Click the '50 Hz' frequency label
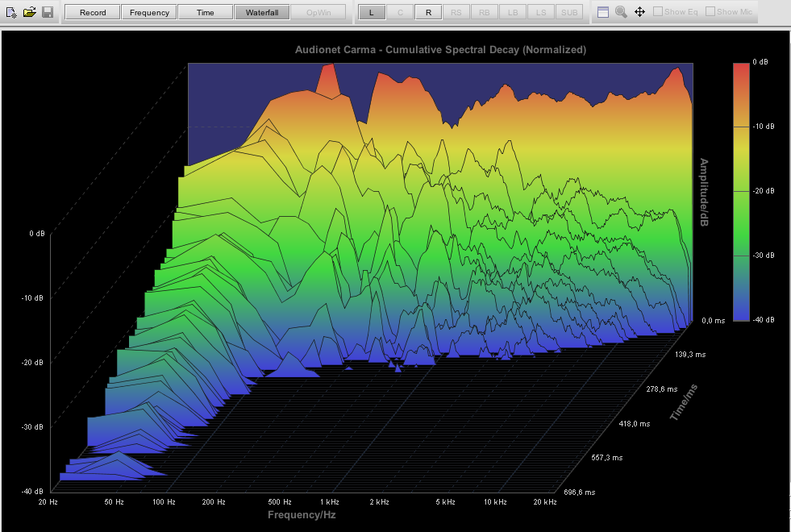The height and width of the screenshot is (532, 791). (114, 501)
